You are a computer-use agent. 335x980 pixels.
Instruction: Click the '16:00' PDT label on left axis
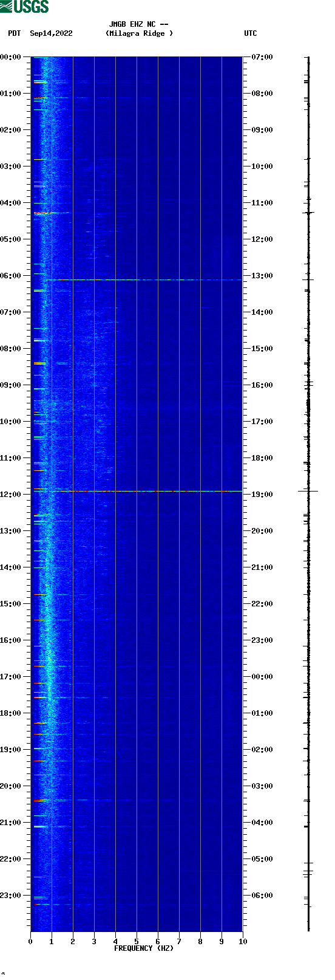[11, 640]
